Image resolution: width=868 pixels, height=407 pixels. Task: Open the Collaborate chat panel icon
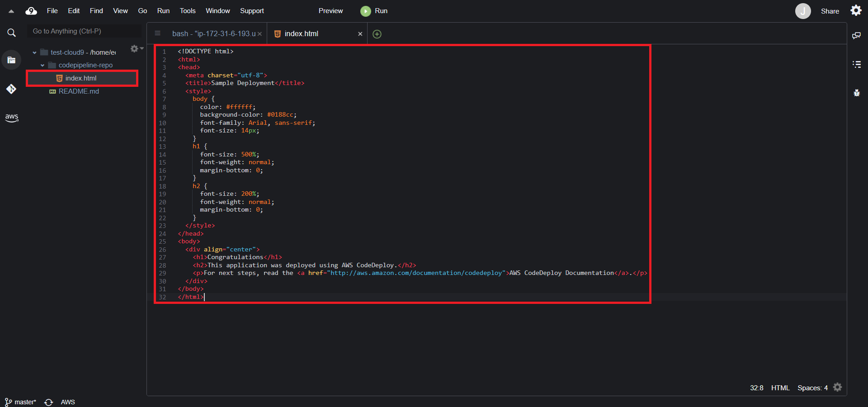pos(856,36)
